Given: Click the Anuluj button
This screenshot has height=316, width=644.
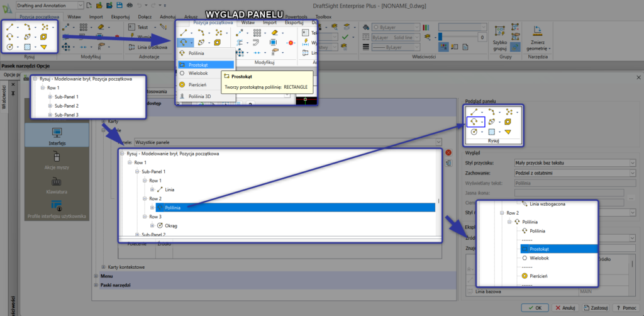Looking at the screenshot, I should tap(564, 308).
